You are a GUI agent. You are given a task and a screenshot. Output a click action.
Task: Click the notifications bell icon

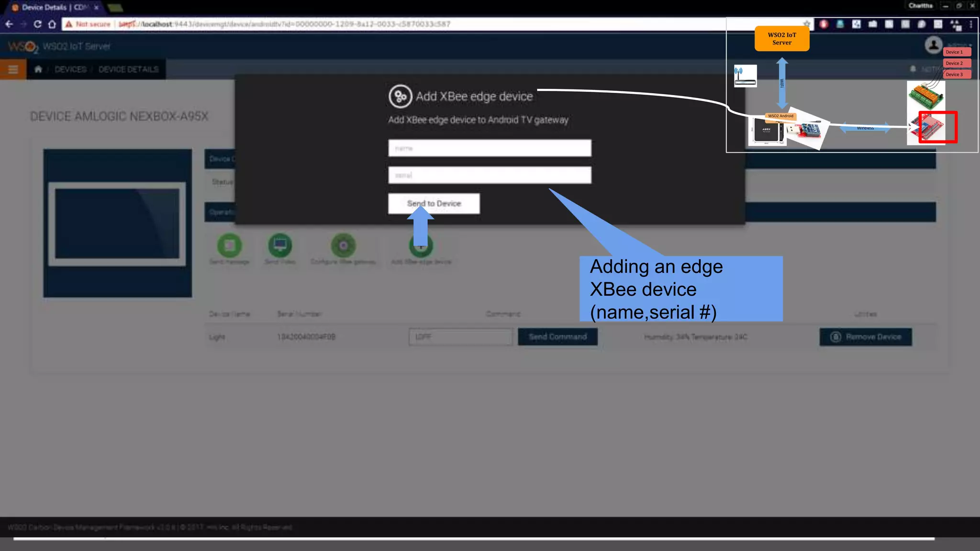click(913, 69)
